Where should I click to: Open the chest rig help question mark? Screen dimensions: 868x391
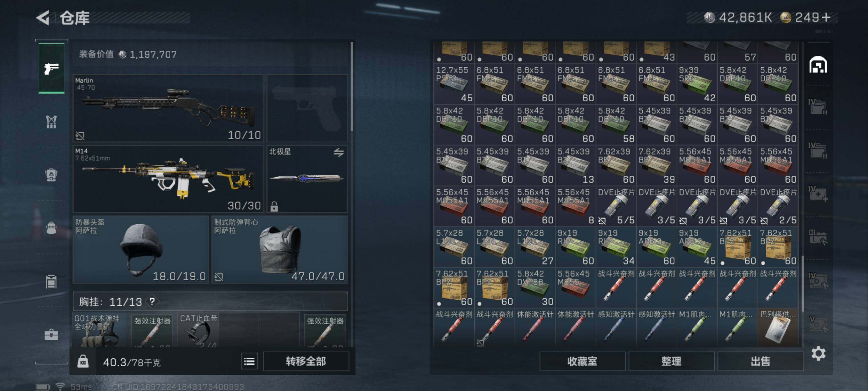[152, 301]
